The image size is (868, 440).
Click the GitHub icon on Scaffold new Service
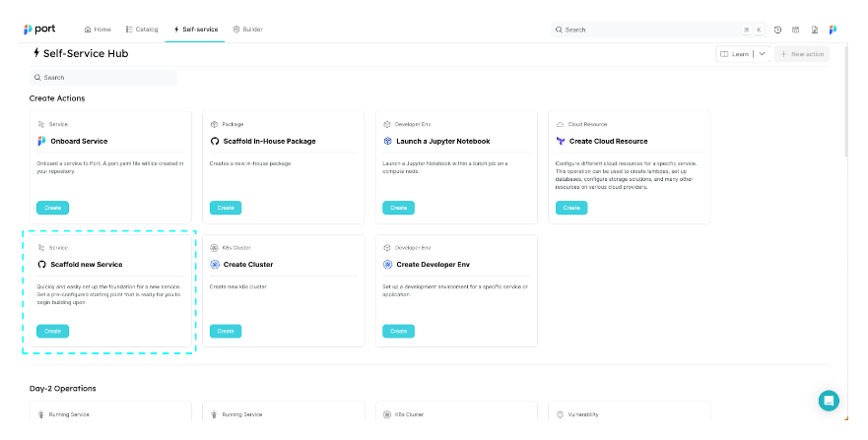pos(41,264)
